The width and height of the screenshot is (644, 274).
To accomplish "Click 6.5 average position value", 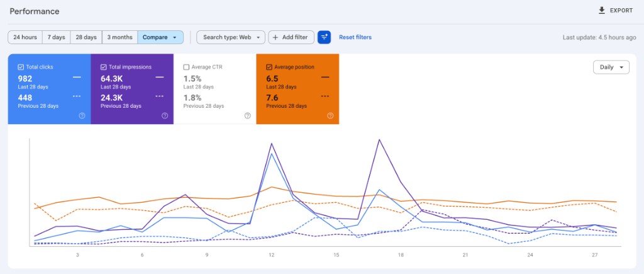I will tap(272, 79).
